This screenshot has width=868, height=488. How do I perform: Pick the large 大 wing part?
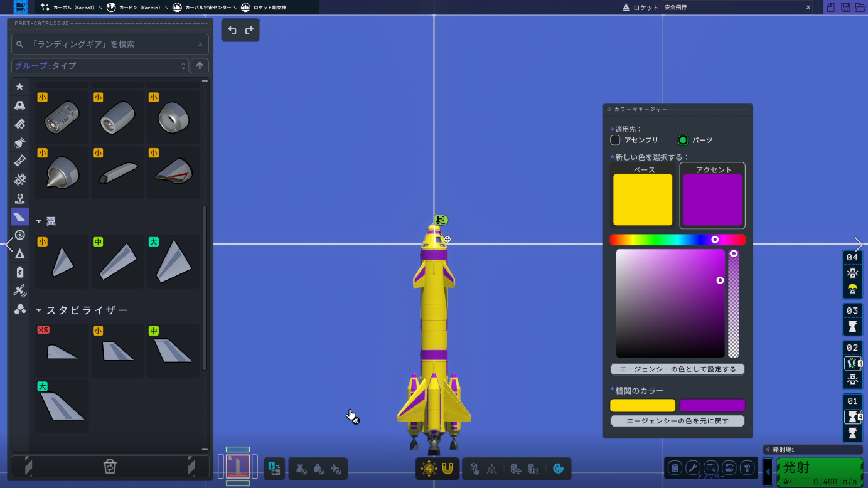[x=173, y=261]
